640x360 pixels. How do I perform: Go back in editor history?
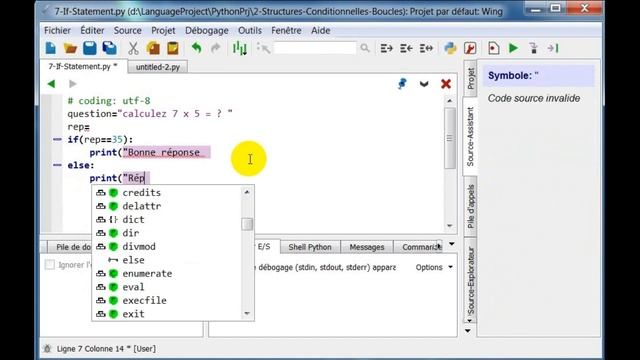[51, 84]
